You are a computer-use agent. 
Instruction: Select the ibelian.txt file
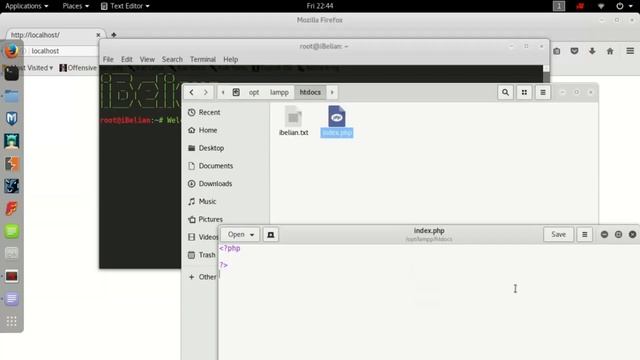coord(293,121)
